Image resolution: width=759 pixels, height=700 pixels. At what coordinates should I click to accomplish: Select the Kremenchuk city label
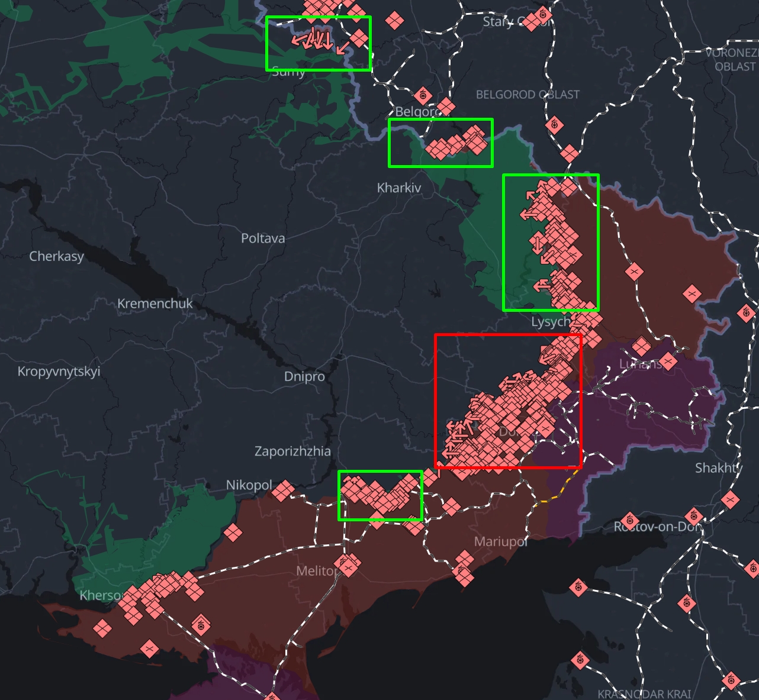pyautogui.click(x=155, y=304)
